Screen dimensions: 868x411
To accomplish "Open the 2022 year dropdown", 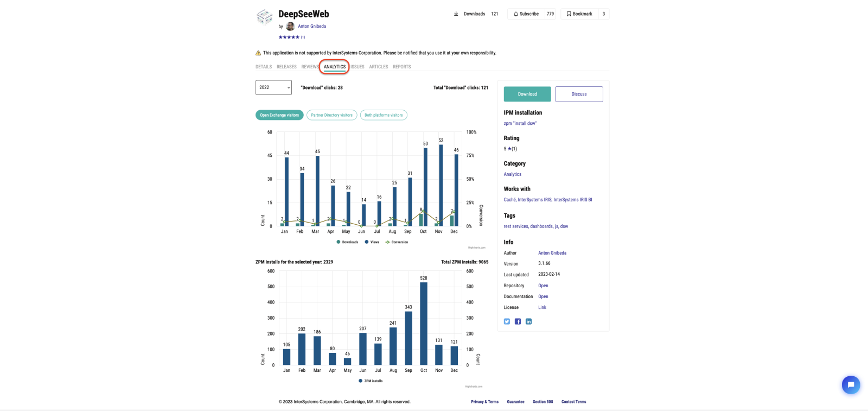I will 273,87.
